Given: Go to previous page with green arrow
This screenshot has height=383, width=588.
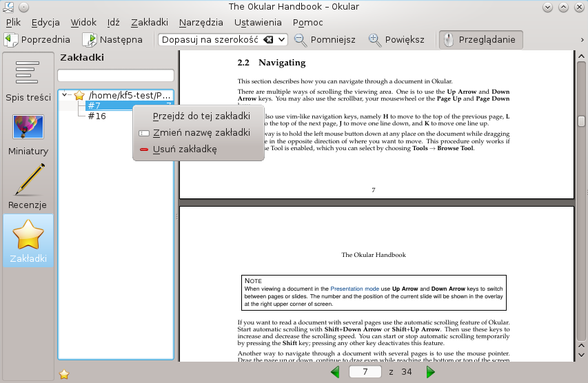Looking at the screenshot, I should (336, 373).
